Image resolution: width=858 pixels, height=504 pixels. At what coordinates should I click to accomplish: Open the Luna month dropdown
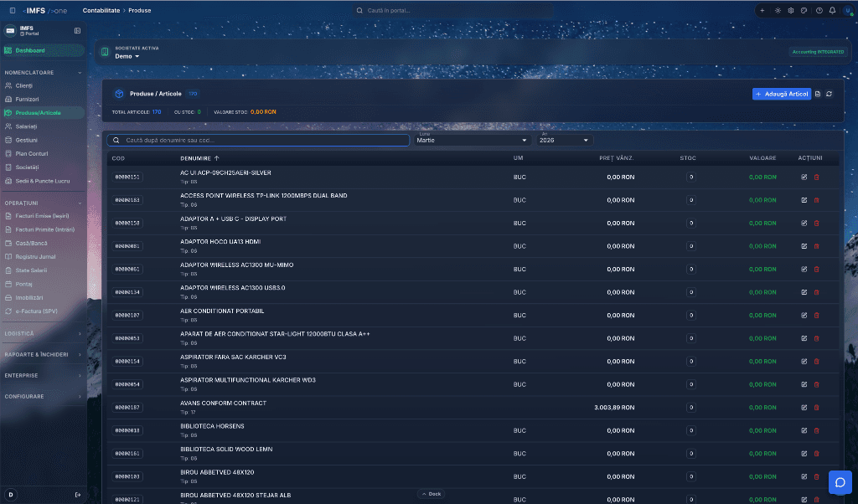472,140
